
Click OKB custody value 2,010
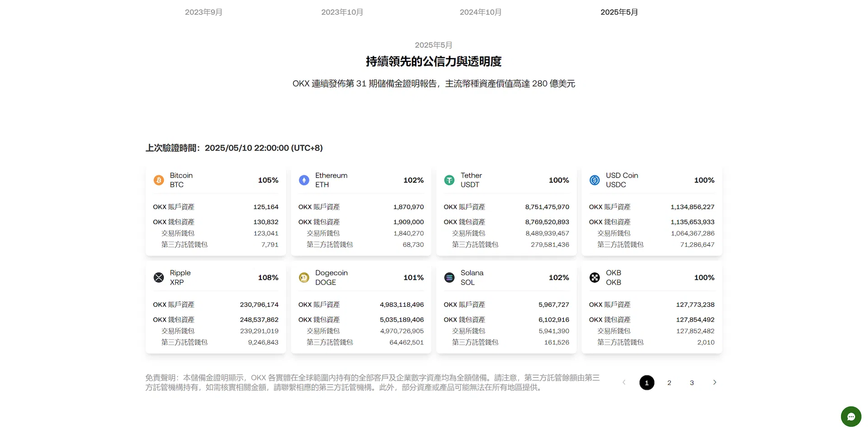pyautogui.click(x=706, y=342)
